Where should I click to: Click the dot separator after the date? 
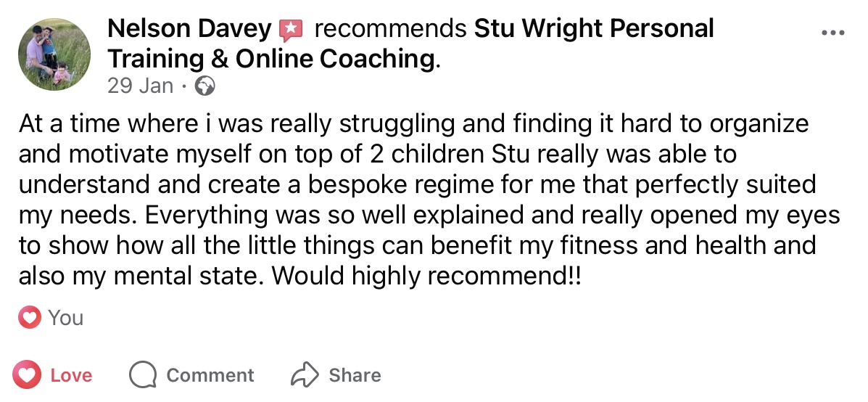[x=185, y=86]
